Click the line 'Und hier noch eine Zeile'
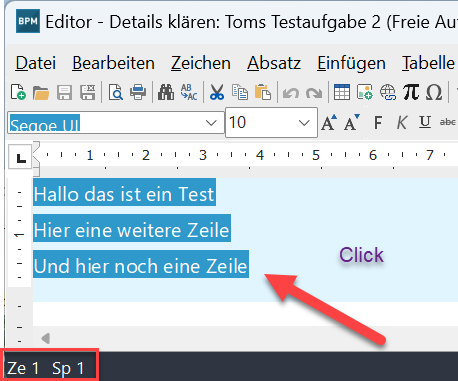 [141, 266]
